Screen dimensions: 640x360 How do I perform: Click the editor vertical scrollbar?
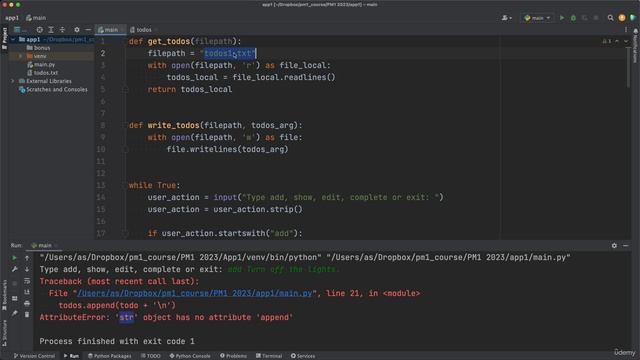629,67
